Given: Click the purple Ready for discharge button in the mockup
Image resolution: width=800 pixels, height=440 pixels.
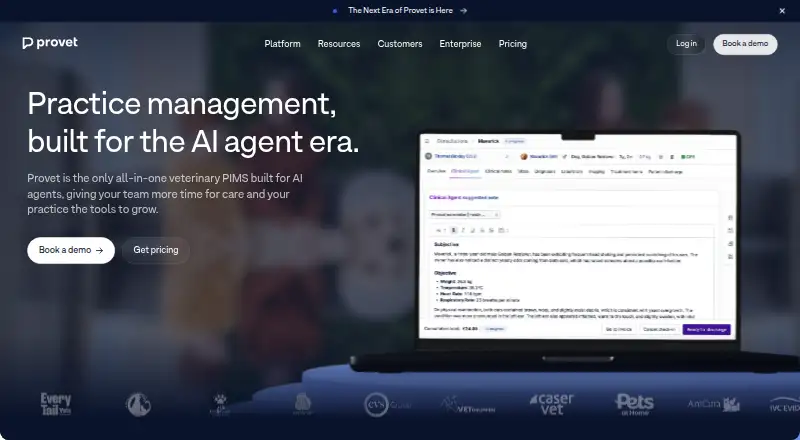Looking at the screenshot, I should pos(706,329).
